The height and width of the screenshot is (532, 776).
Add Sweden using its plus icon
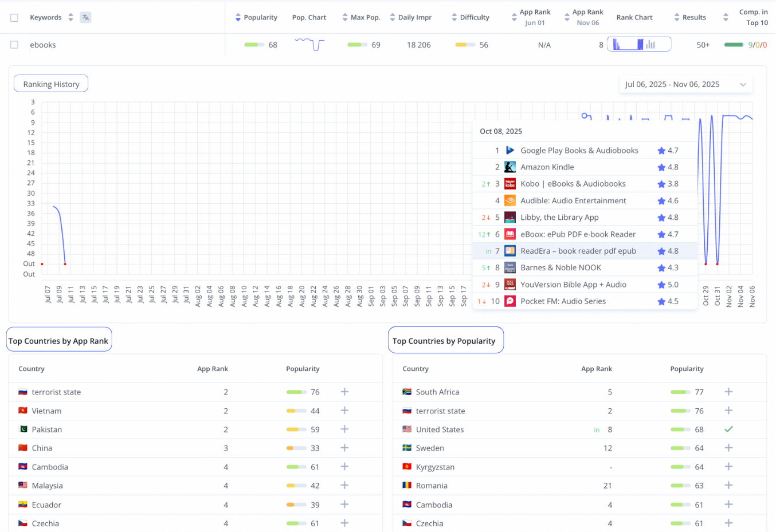tap(728, 448)
